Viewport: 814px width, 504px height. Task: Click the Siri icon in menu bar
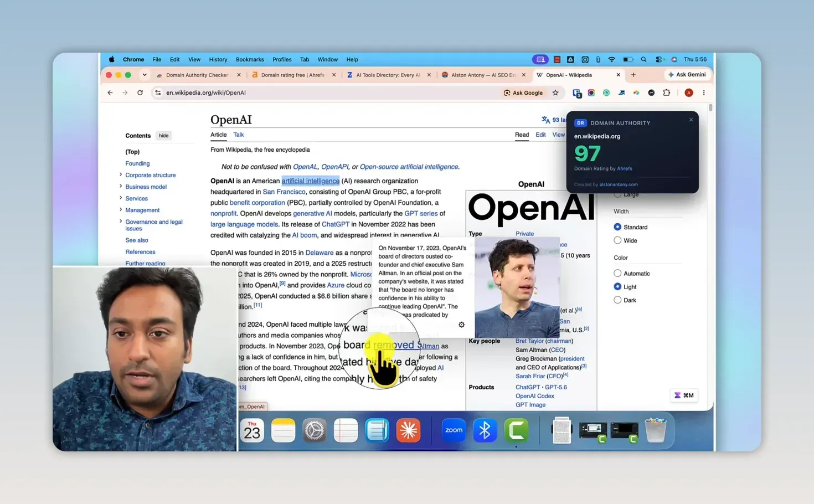pyautogui.click(x=674, y=59)
